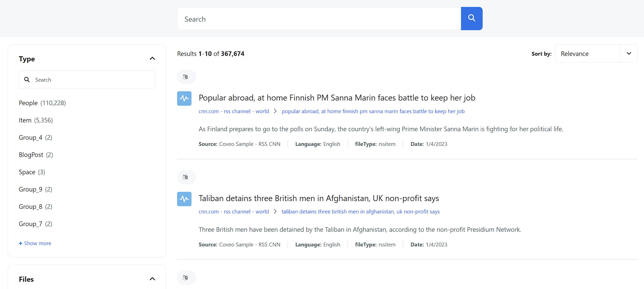Click Source Coveo Sample in Taliban result
Image resolution: width=644 pixels, height=289 pixels.
point(239,245)
